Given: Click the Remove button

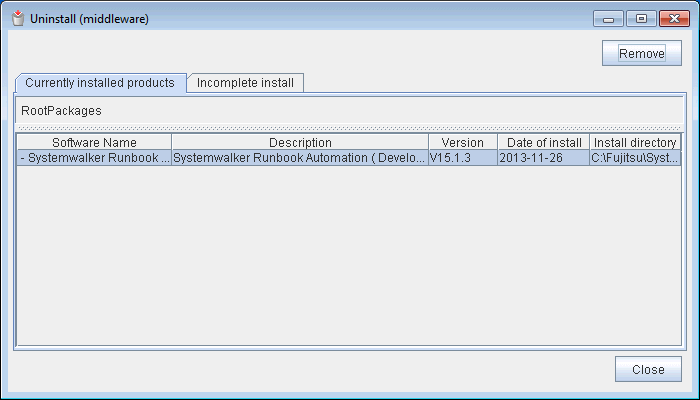Looking at the screenshot, I should (x=642, y=53).
